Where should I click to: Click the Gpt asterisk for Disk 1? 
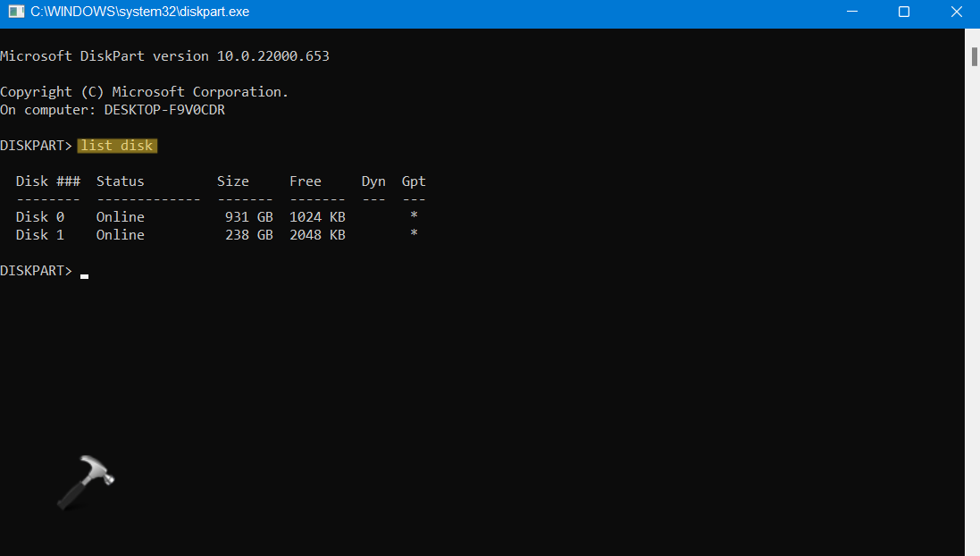(x=414, y=233)
